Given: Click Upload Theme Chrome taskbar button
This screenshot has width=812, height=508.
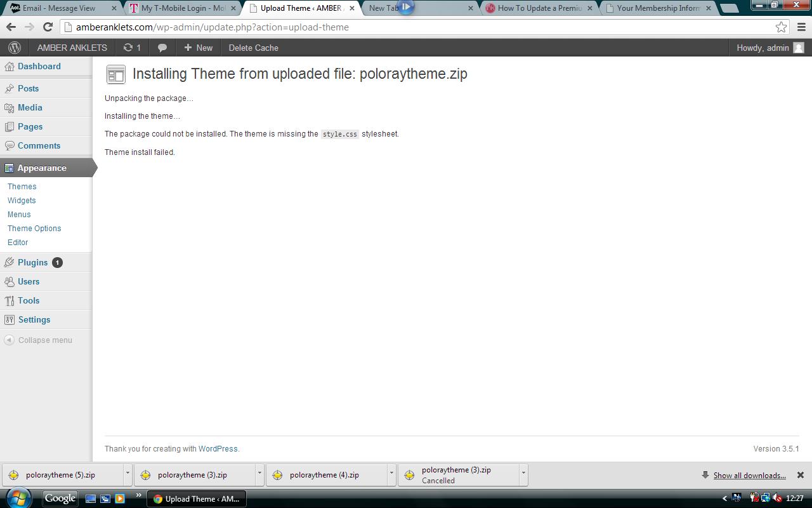Looking at the screenshot, I should tap(197, 498).
